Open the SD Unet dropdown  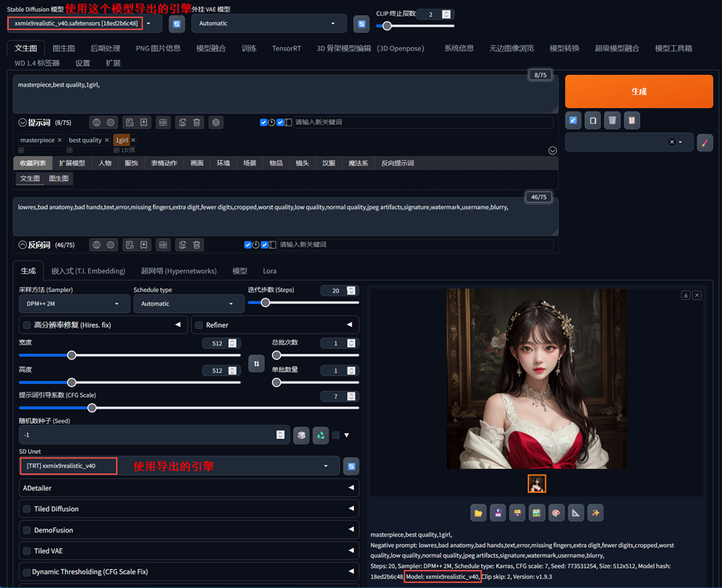pos(180,466)
